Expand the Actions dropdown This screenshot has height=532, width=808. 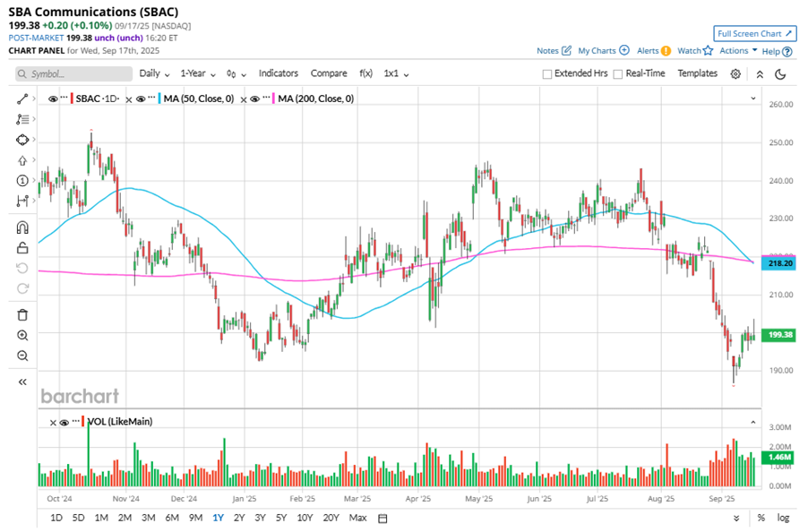click(738, 50)
